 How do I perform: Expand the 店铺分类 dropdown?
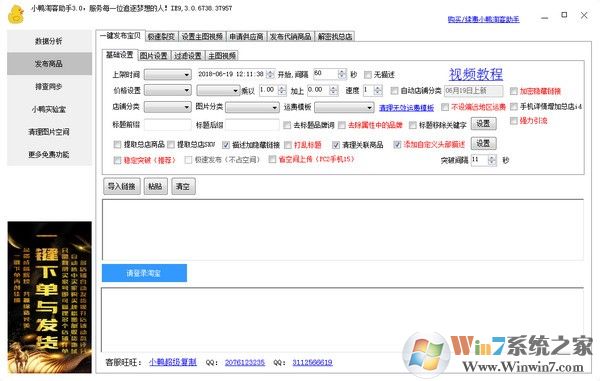click(x=168, y=107)
